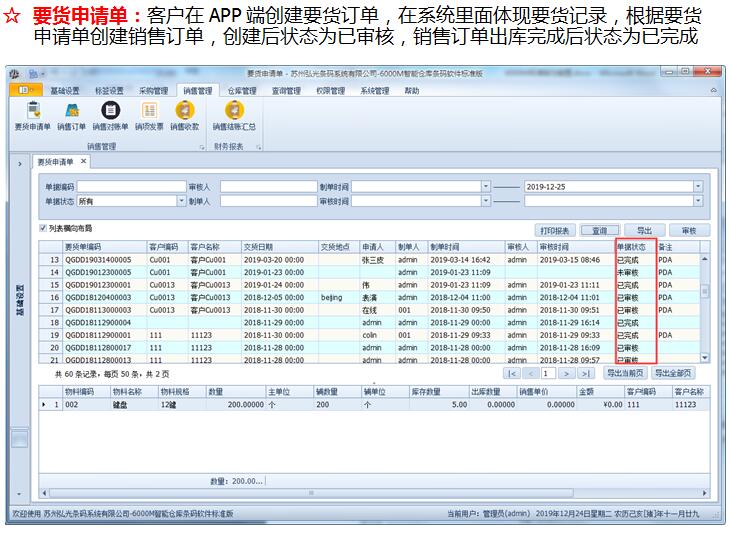Screen dimensions: 730x542
Task: Select order row QGDD18112800017
Action: (x=370, y=348)
